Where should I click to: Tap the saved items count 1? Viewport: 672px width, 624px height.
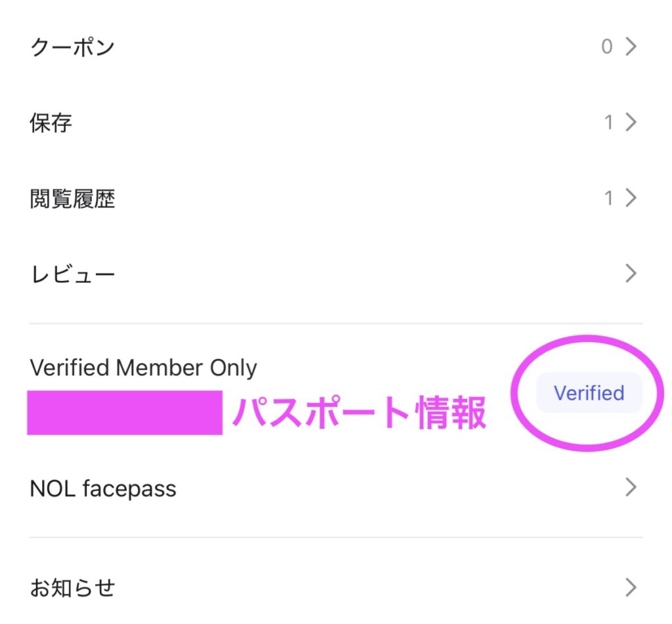[608, 123]
